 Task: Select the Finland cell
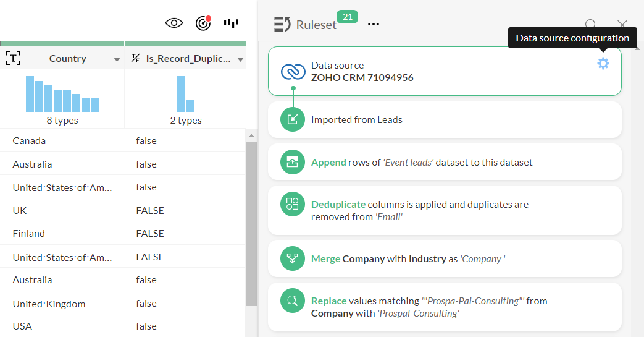click(x=29, y=234)
